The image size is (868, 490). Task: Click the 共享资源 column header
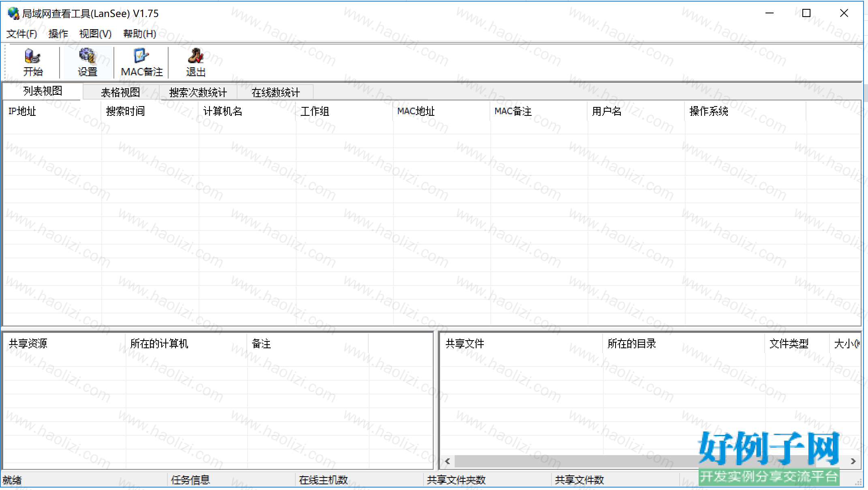[64, 344]
